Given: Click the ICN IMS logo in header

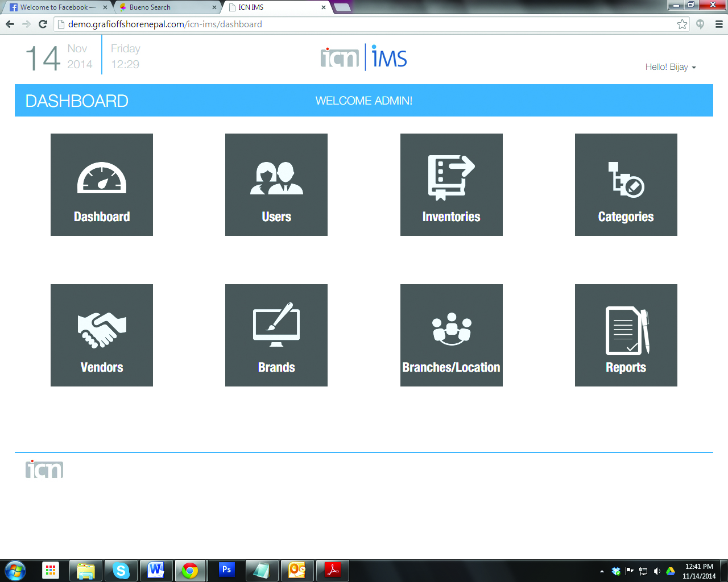Looking at the screenshot, I should (x=364, y=57).
